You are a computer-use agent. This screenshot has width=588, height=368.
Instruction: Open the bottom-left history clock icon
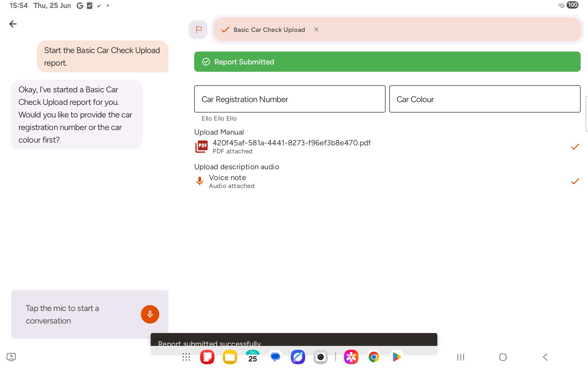pyautogui.click(x=11, y=357)
